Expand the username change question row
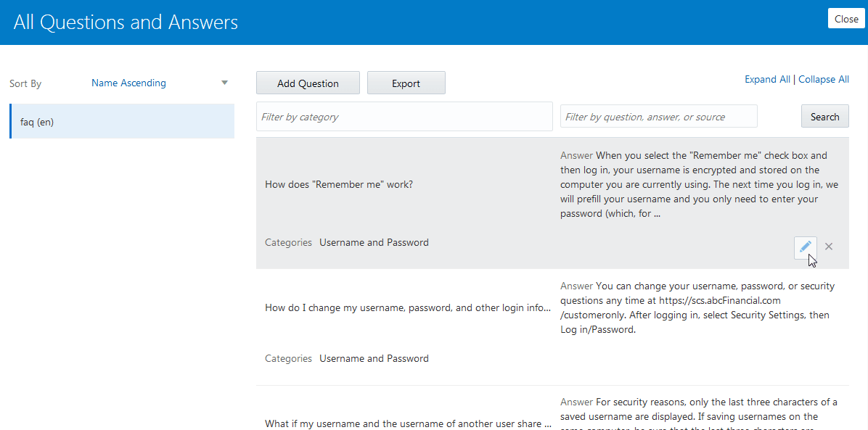868x430 pixels. (x=406, y=307)
